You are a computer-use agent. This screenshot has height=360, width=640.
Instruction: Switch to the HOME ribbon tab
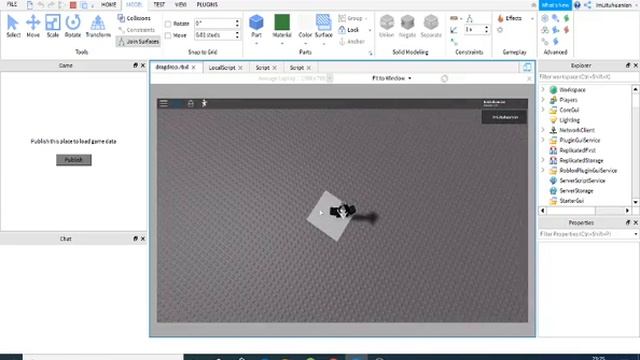(109, 4)
